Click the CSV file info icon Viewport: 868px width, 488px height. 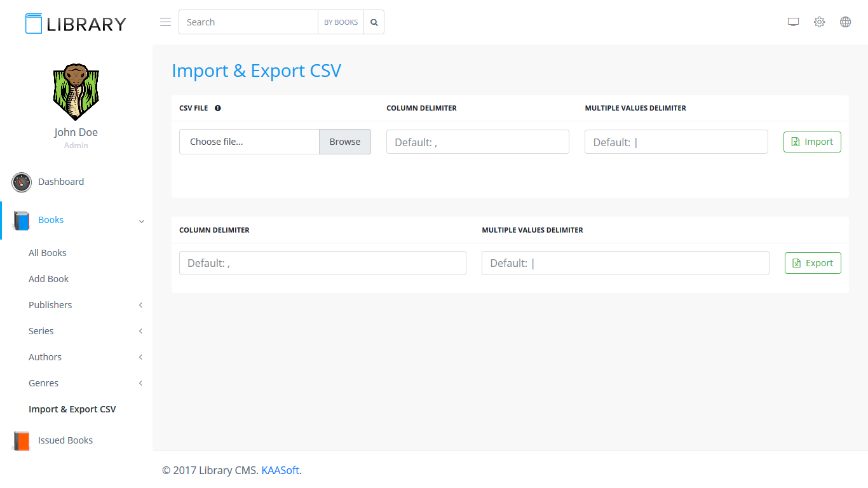click(x=218, y=108)
